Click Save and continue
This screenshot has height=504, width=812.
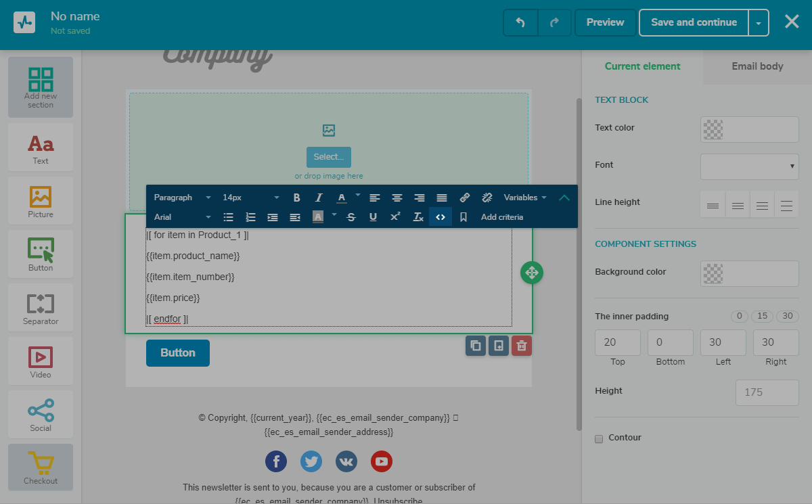pos(694,22)
